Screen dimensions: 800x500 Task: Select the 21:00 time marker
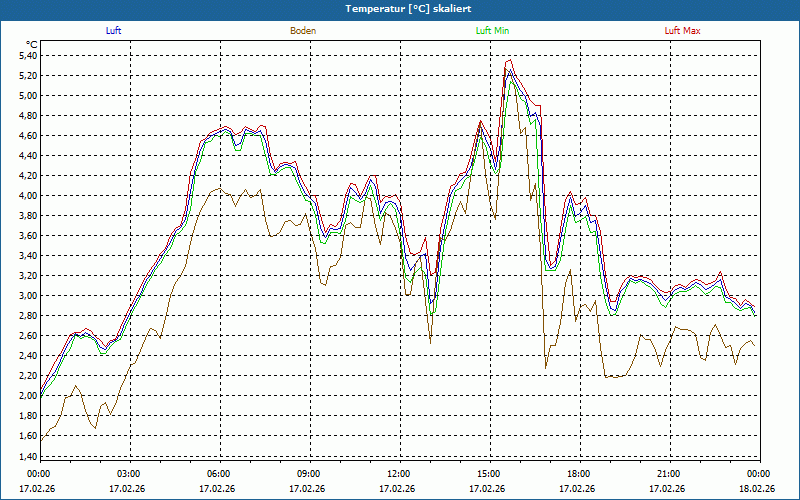[x=669, y=474]
